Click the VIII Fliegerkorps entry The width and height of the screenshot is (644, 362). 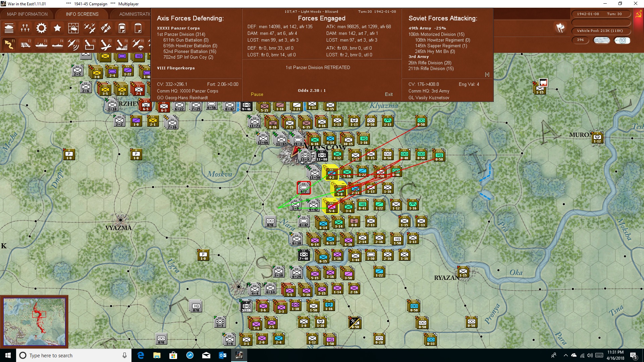176,68
